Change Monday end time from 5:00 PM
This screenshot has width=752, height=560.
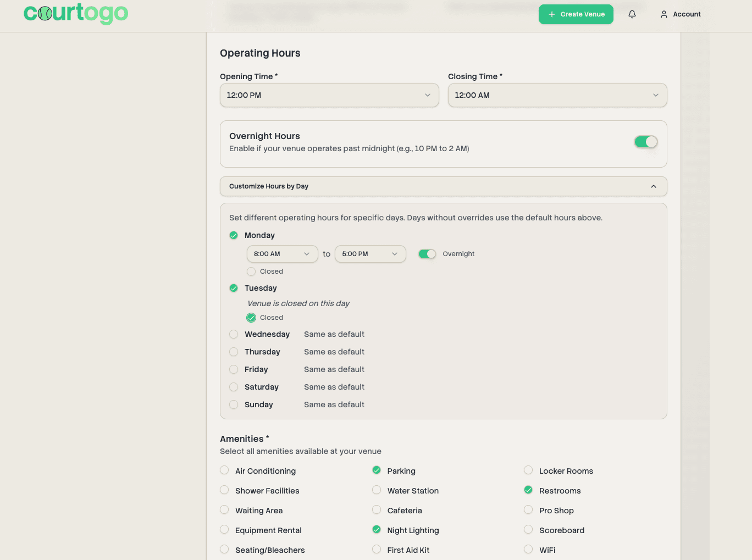370,254
